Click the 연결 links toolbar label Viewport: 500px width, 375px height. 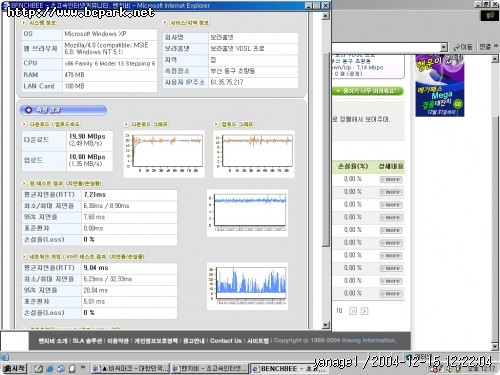click(485, 47)
